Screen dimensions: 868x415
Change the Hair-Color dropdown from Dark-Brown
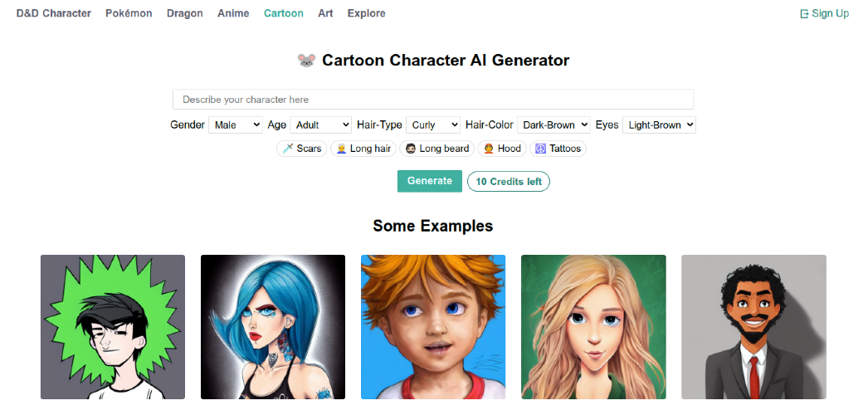[x=553, y=125]
